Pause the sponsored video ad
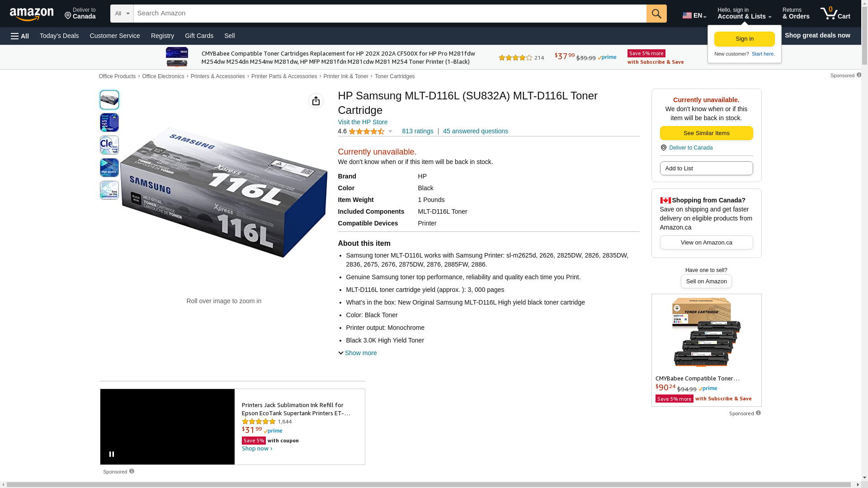Screen dimensions: 868x488 (112, 454)
